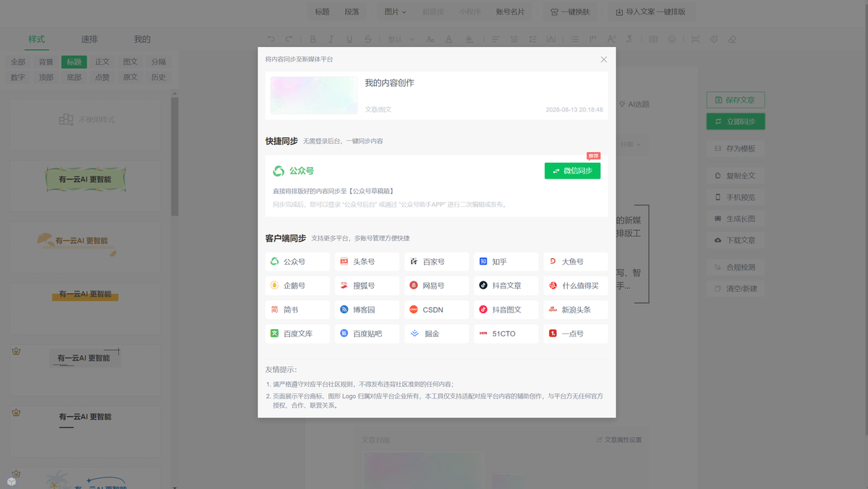The image size is (868, 489).
Task: Select the 大鱼号 platform icon
Action: (x=553, y=262)
